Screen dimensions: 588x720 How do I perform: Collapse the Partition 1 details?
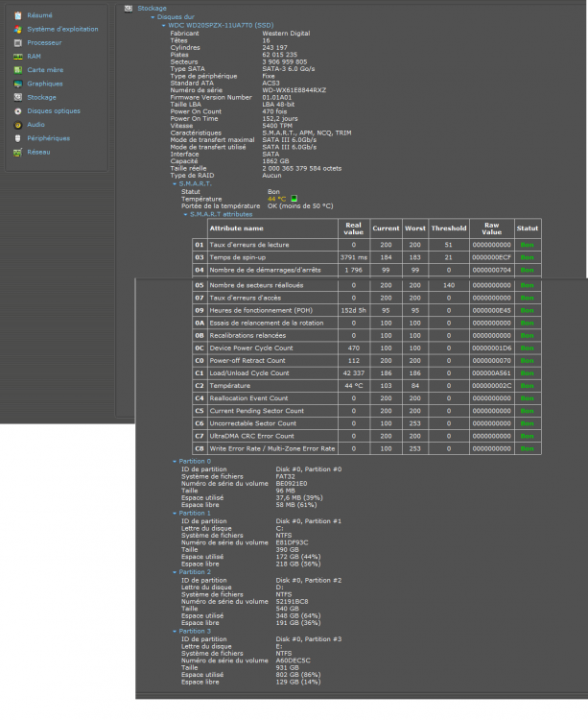point(174,513)
